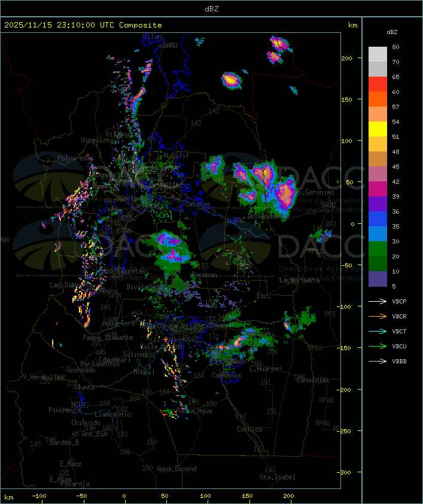Click the km unit label at bottom left

tap(8, 497)
